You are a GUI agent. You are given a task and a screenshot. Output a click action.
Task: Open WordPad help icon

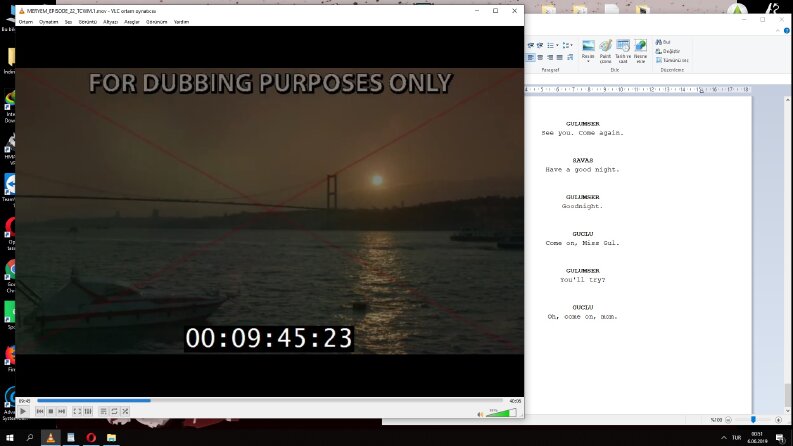point(786,31)
